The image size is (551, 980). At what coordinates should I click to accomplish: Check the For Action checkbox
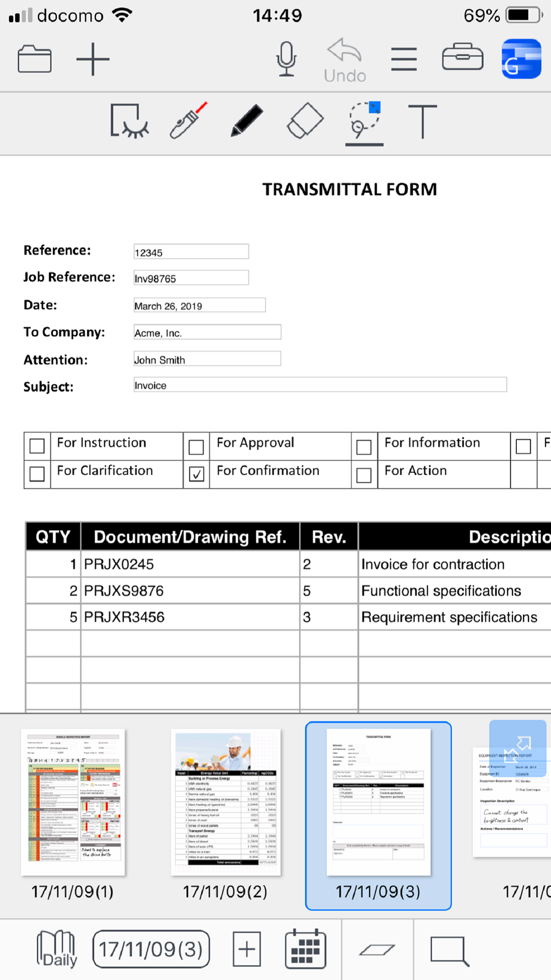pos(364,475)
